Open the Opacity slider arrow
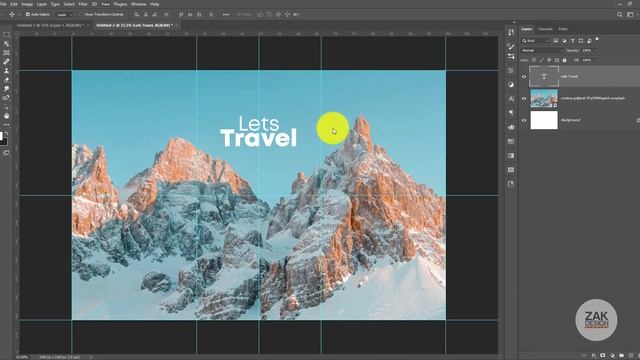Screen dimensions: 640x360 click(596, 50)
